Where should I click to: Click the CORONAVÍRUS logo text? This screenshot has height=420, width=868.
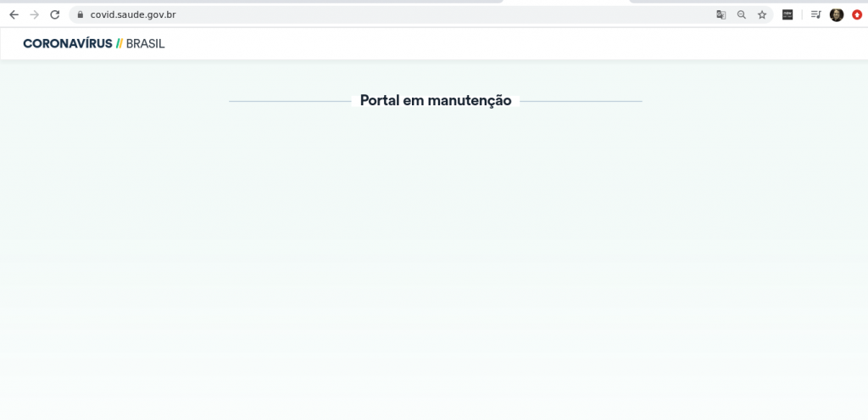click(67, 43)
